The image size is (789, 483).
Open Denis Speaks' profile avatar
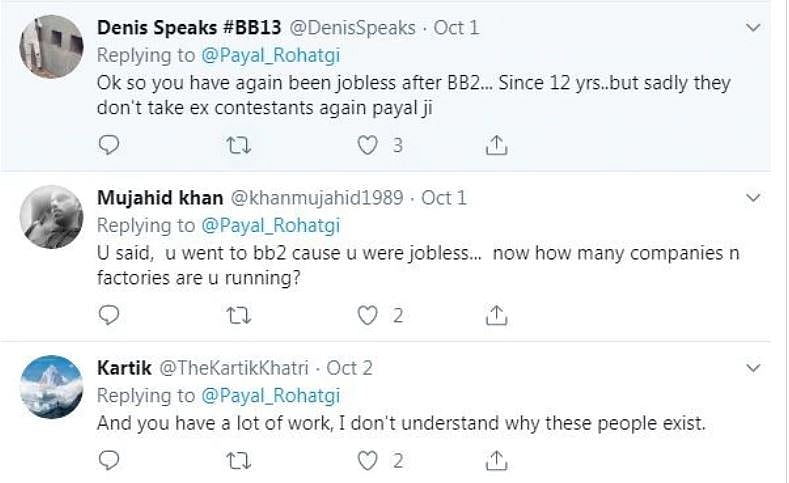[51, 46]
